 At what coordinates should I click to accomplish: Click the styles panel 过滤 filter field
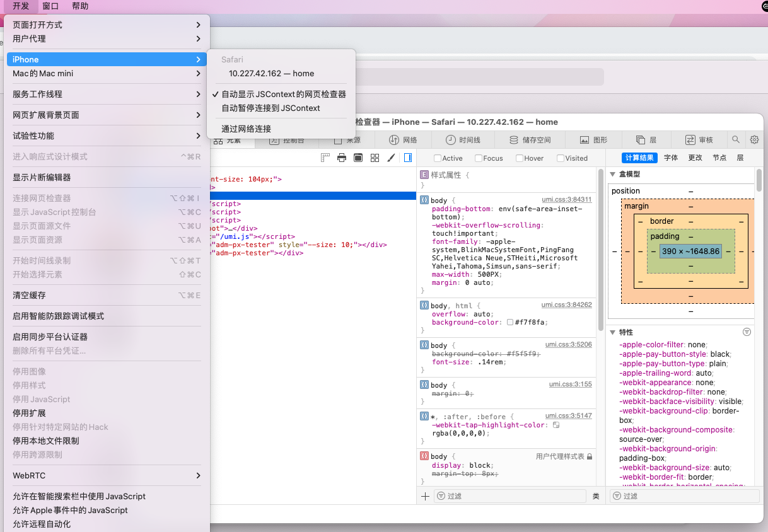tap(511, 496)
